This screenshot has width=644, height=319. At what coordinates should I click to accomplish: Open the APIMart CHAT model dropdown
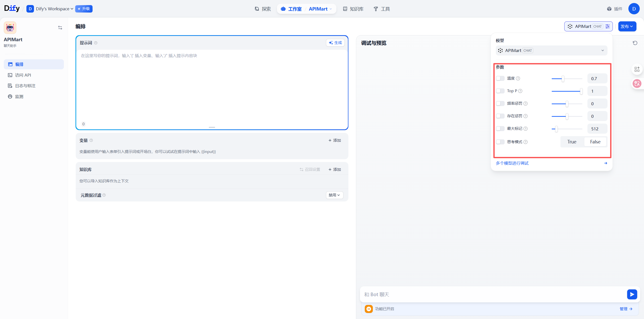tap(551, 50)
